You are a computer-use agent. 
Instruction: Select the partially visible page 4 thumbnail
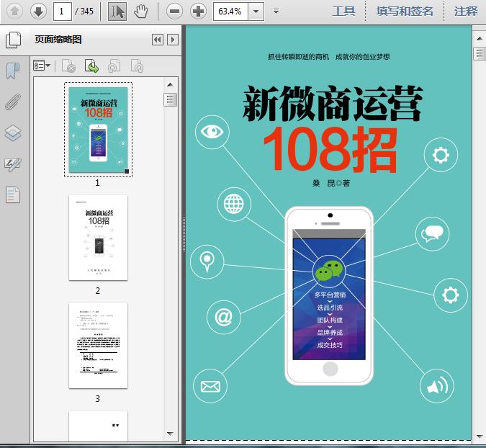98,426
